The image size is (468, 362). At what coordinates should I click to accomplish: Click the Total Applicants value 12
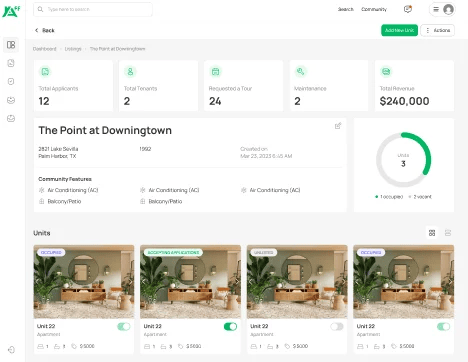[44, 101]
